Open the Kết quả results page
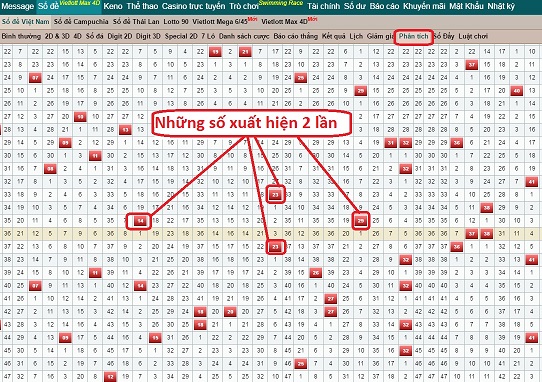This screenshot has height=382, width=542. (x=334, y=36)
